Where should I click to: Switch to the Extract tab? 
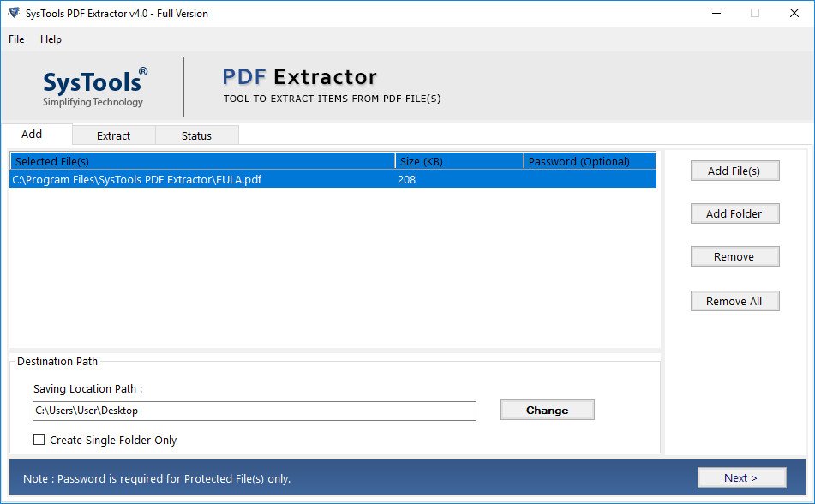(113, 135)
